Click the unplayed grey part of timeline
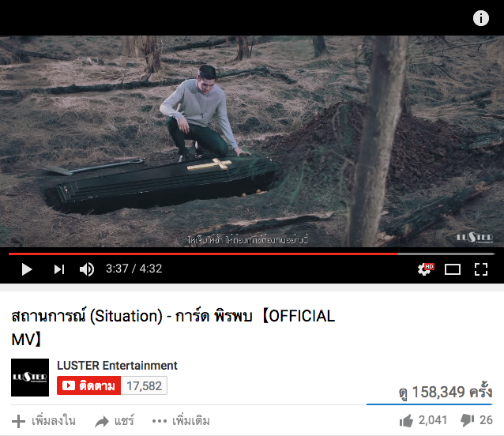The image size is (504, 436). pos(446,254)
